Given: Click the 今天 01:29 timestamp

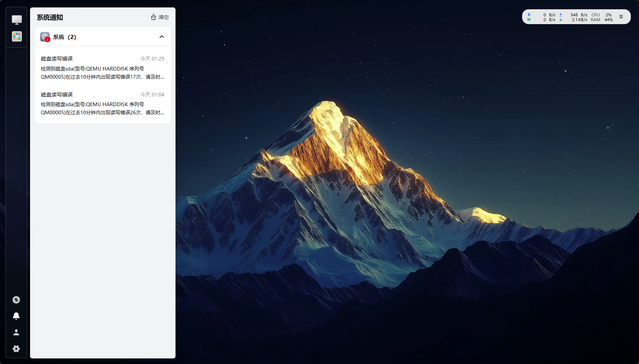Looking at the screenshot, I should (152, 59).
